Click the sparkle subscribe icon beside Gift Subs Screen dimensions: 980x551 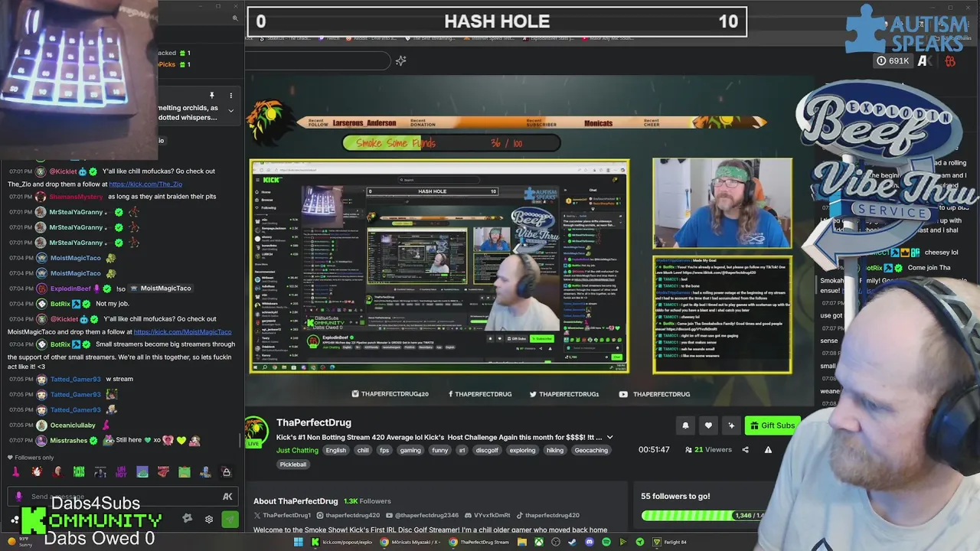(x=731, y=425)
